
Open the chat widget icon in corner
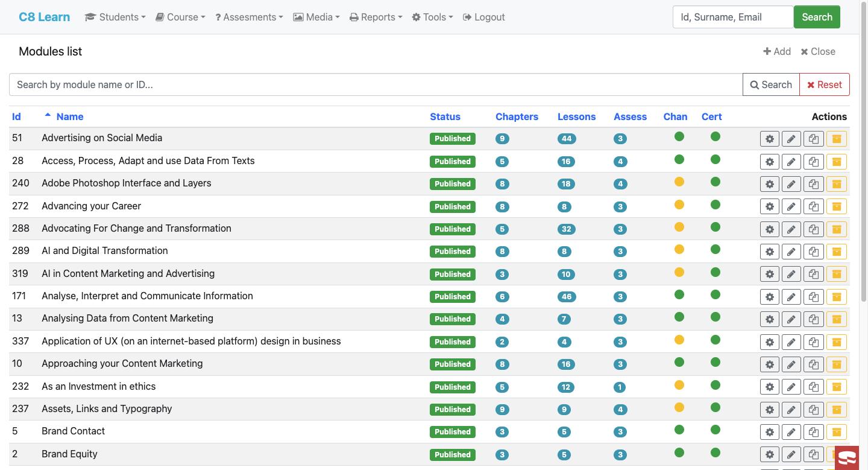[848, 458]
